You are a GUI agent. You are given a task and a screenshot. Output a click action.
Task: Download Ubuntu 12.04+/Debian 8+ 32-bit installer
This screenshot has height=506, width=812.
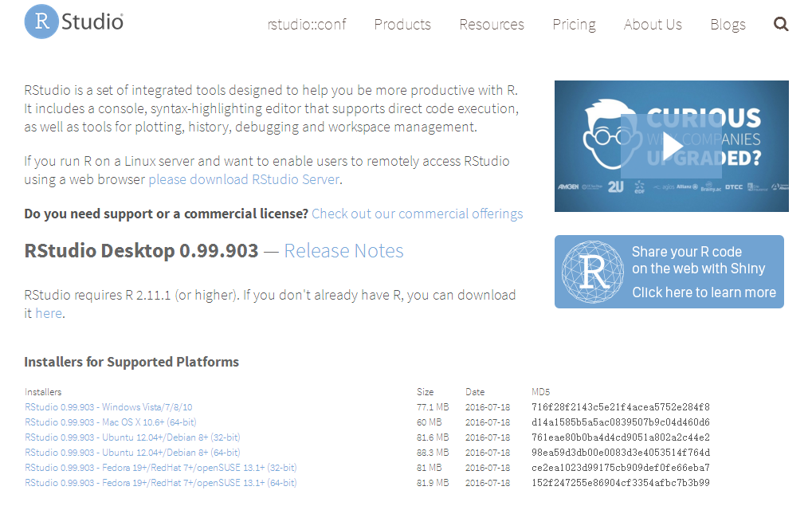(x=132, y=437)
